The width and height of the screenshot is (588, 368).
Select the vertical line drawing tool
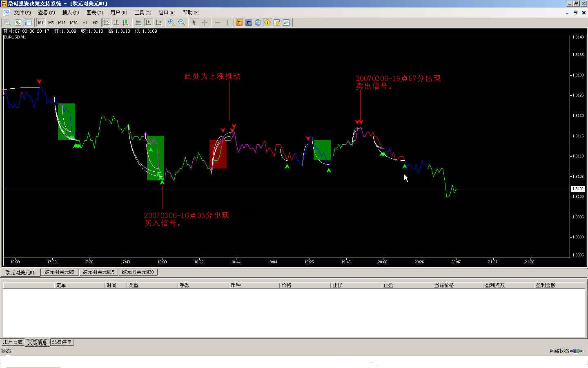227,22
